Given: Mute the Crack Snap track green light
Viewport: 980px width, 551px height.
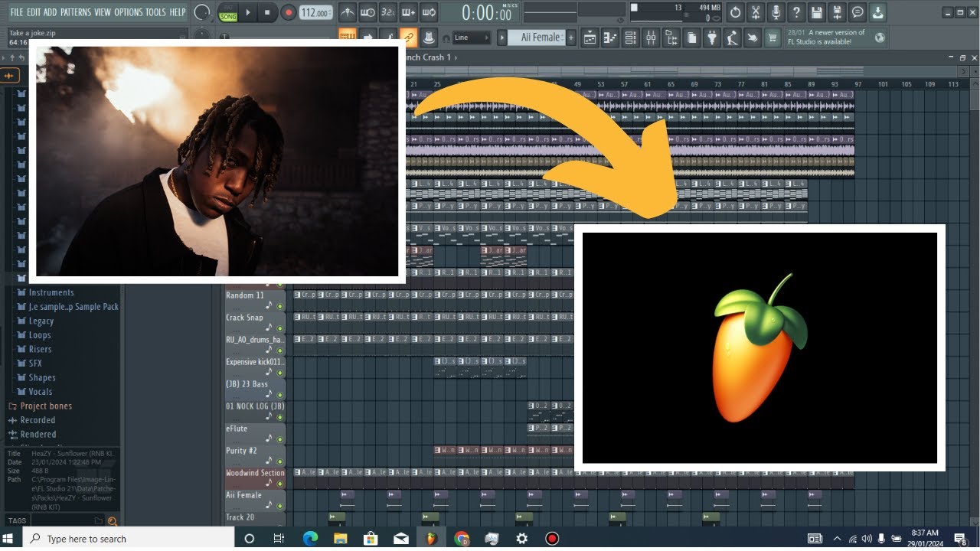Looking at the screenshot, I should [279, 328].
